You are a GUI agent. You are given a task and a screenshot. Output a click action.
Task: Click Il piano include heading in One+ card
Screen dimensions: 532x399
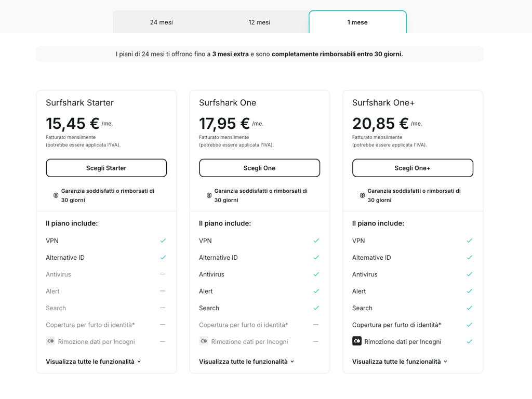378,223
